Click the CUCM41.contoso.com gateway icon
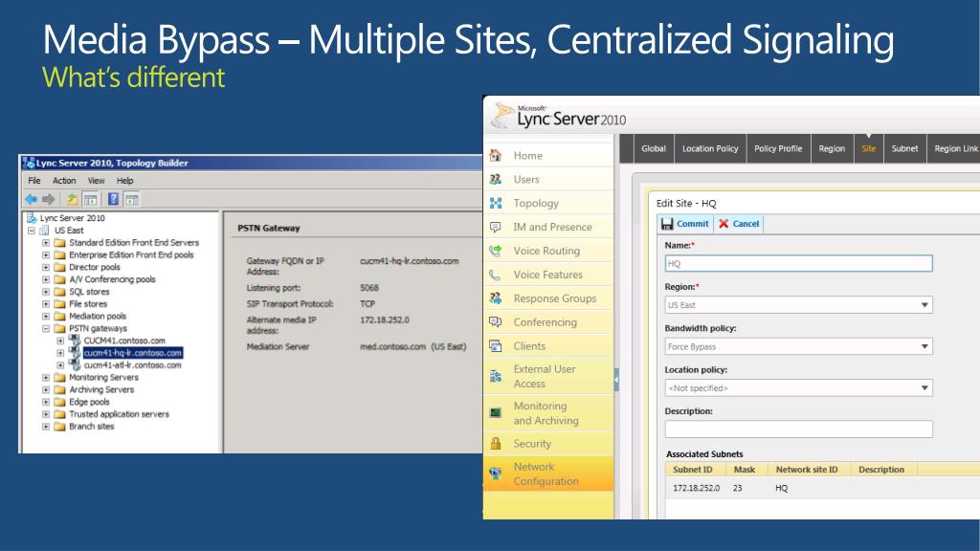 click(75, 341)
